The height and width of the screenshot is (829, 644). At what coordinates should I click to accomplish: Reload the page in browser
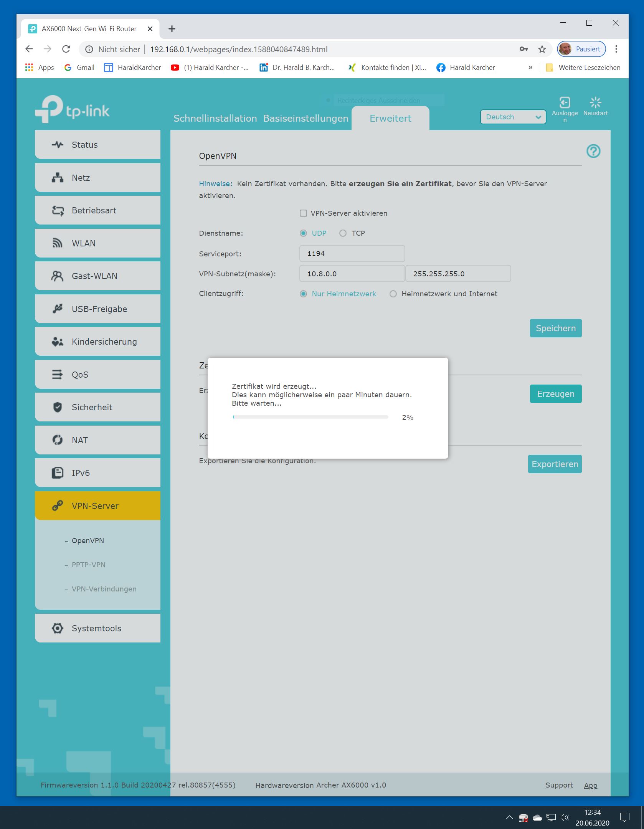coord(66,49)
